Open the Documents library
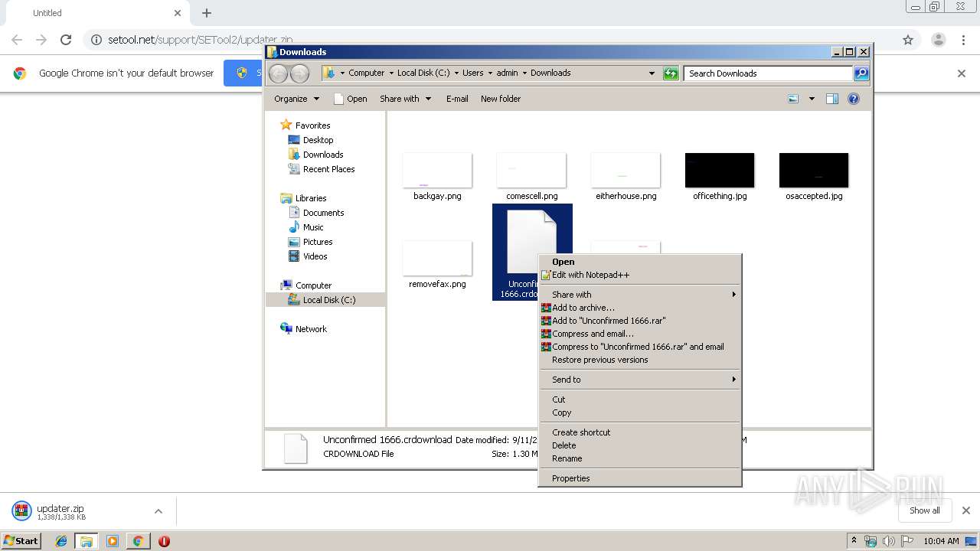The image size is (980, 551). tap(323, 213)
